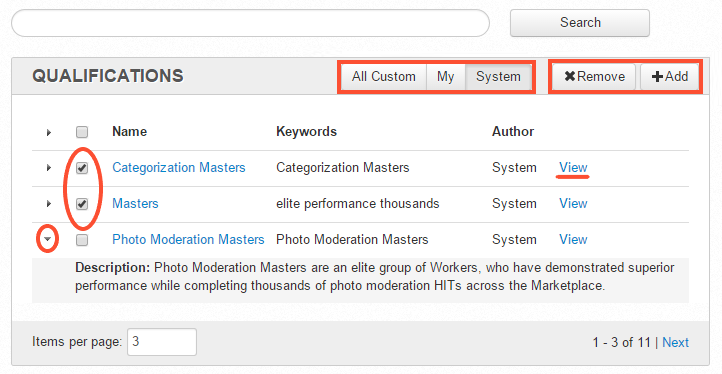Click View for Categorization Masters
This screenshot has height=374, width=722.
click(573, 167)
